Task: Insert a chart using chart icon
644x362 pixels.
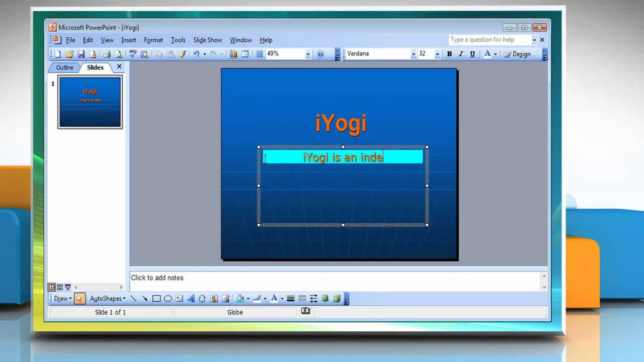Action: pos(233,54)
